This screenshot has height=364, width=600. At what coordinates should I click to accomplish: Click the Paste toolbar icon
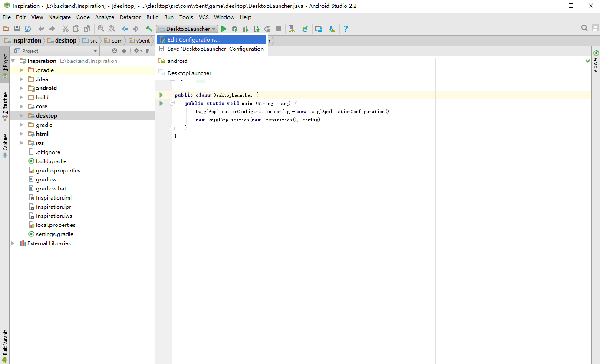click(x=87, y=29)
